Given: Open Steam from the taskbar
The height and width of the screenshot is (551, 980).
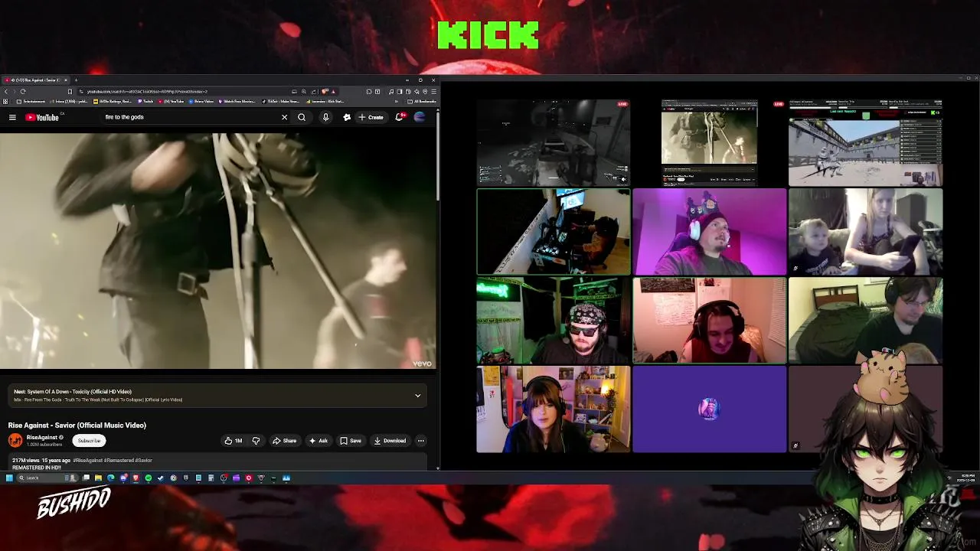Looking at the screenshot, I should 160,478.
